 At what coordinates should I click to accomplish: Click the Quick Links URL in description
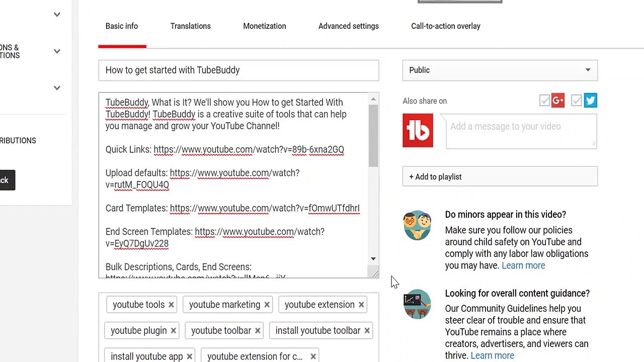pyautogui.click(x=249, y=149)
